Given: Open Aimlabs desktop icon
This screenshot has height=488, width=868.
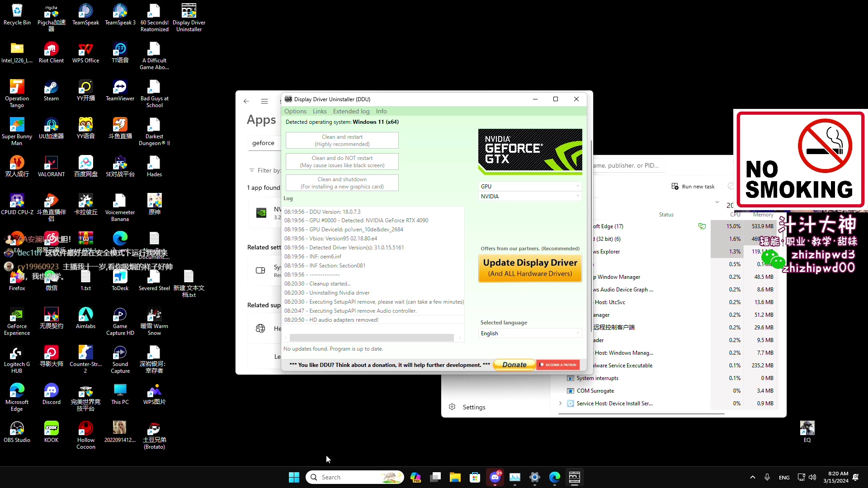Looking at the screenshot, I should click(85, 319).
